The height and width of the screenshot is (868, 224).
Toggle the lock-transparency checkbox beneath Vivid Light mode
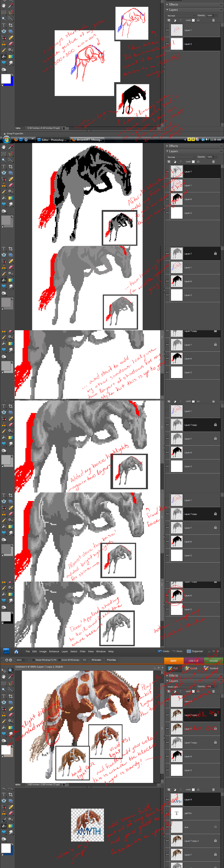pos(194,691)
